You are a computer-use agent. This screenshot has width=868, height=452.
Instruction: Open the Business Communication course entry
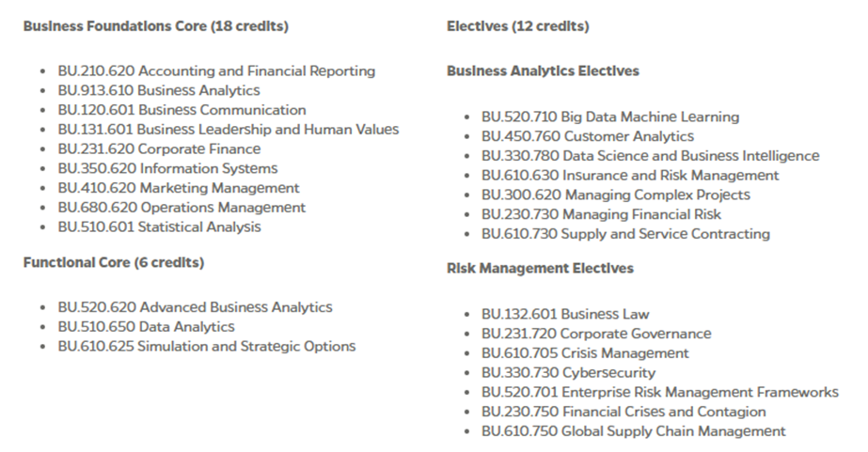click(x=181, y=110)
